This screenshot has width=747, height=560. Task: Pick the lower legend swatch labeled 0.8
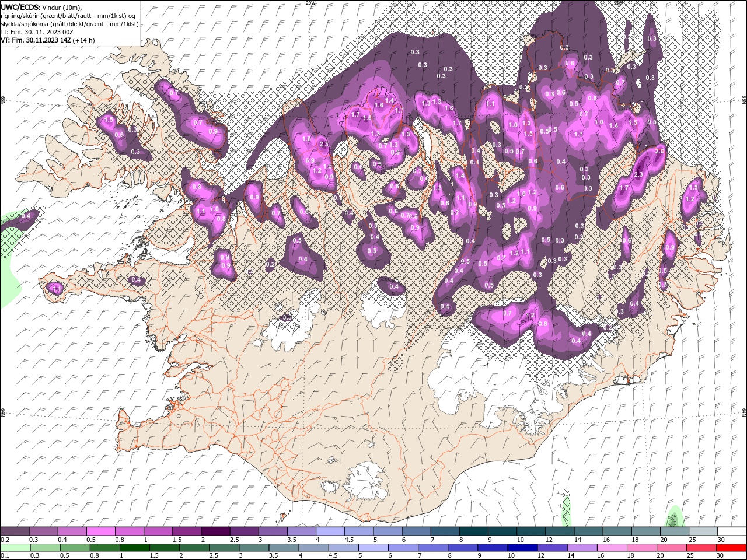point(104,548)
